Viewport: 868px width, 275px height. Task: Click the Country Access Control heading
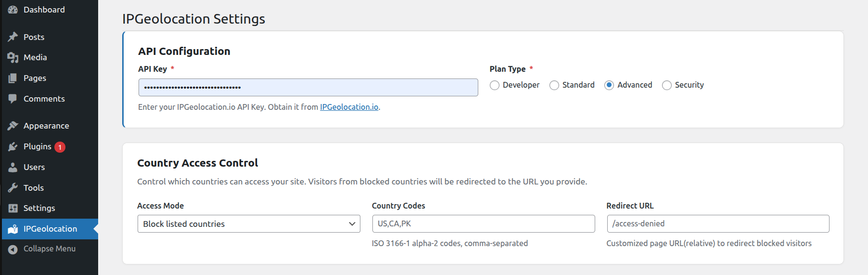click(x=198, y=163)
